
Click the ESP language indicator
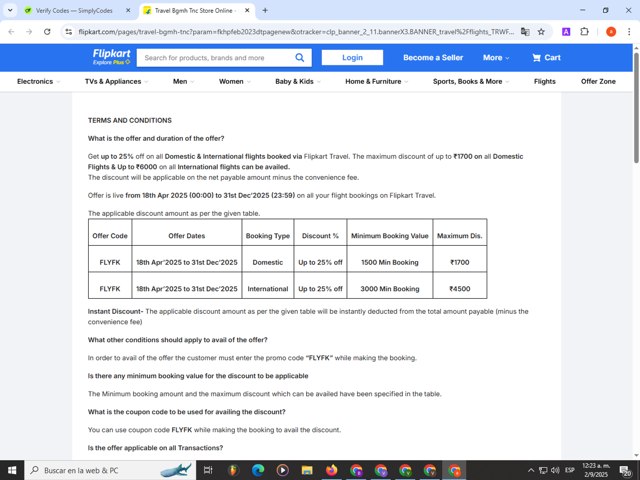point(570,470)
